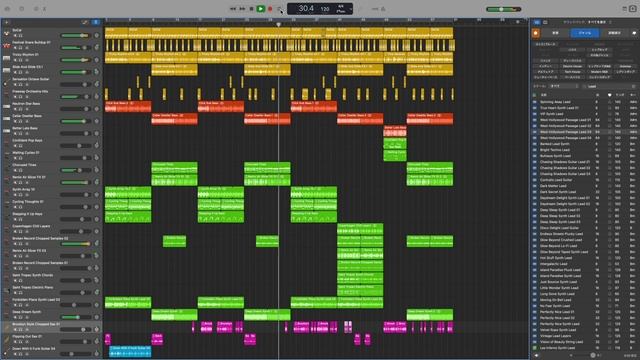Open the Loop Packs dropdown in the loop browser
Viewport: 640px width, 360px height.
tap(587, 22)
